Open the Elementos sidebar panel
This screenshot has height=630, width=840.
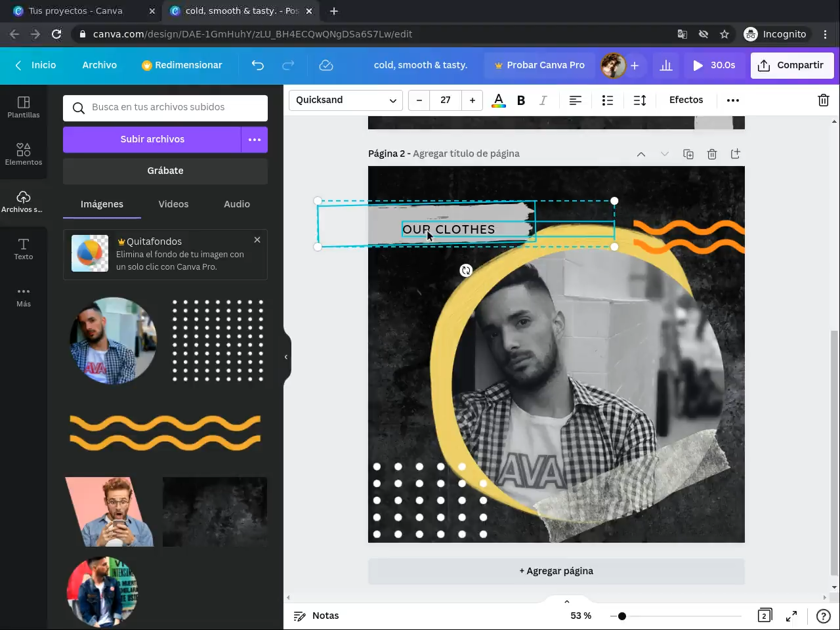tap(24, 154)
